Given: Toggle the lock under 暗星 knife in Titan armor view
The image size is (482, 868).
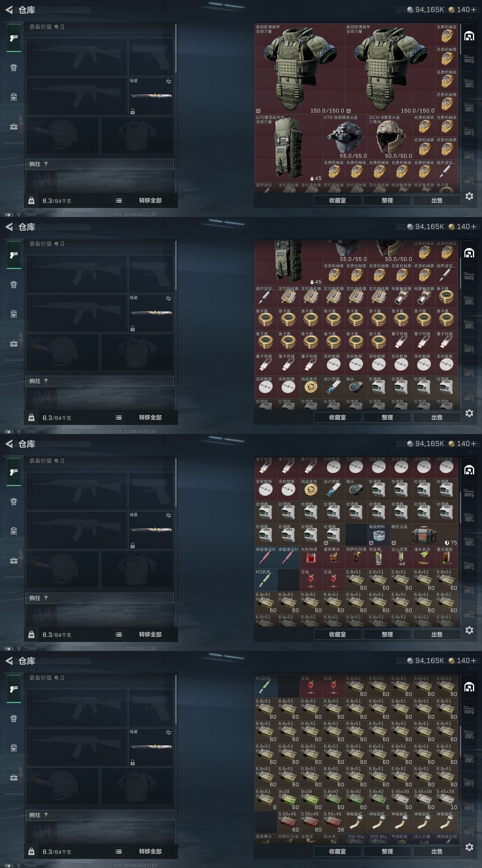Looking at the screenshot, I should tap(133, 112).
